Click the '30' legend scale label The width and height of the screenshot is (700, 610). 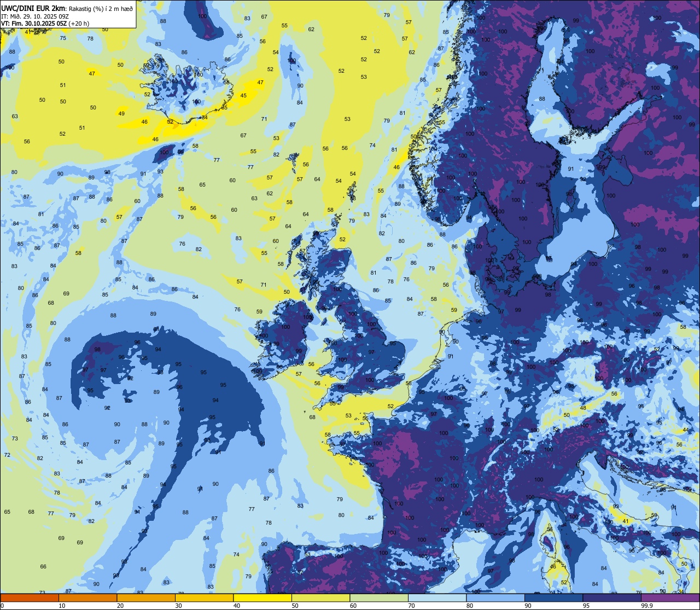tap(178, 606)
